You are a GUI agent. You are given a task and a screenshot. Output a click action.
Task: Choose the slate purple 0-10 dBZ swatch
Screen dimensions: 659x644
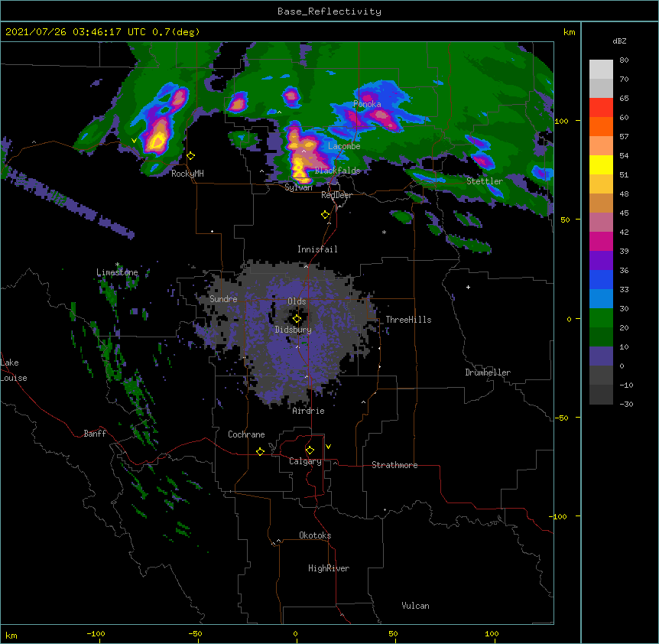click(x=601, y=356)
